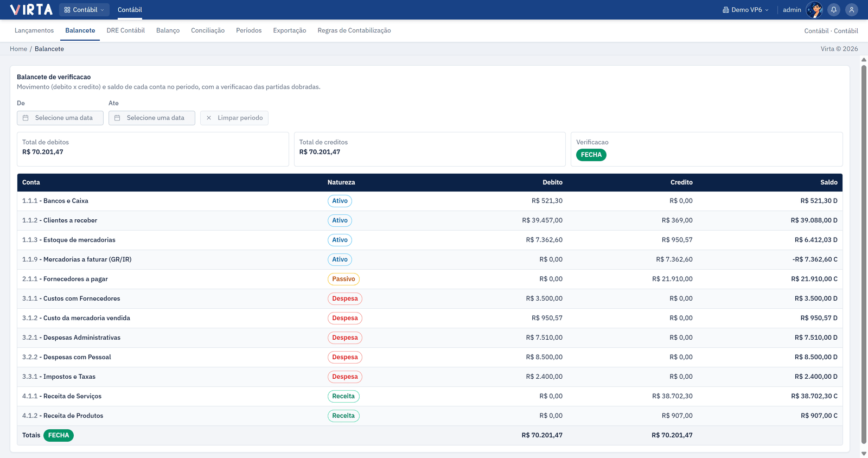Click the admin avatar picture
The image size is (868, 458).
coord(814,10)
